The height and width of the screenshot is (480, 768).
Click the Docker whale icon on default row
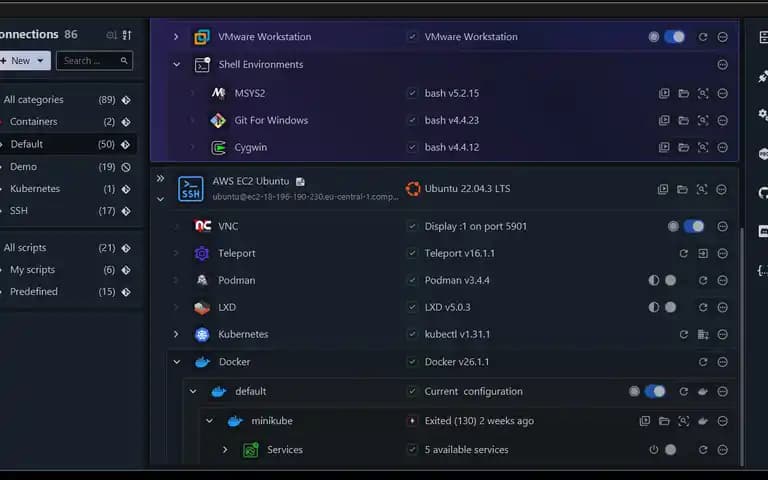tap(703, 391)
